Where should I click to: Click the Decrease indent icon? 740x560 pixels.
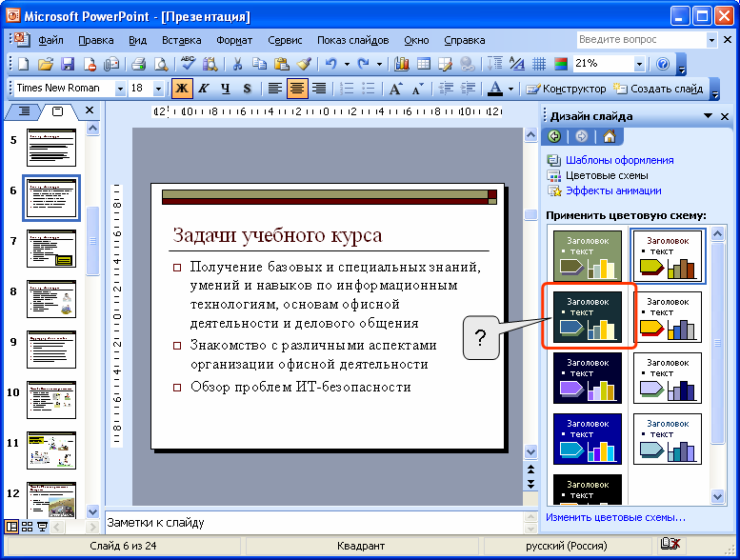pyautogui.click(x=446, y=89)
